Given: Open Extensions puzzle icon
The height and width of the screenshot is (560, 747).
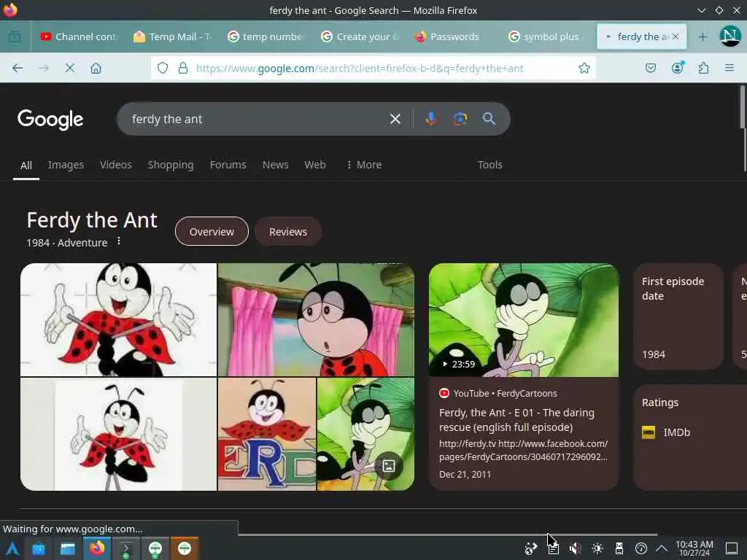Looking at the screenshot, I should pos(703,68).
